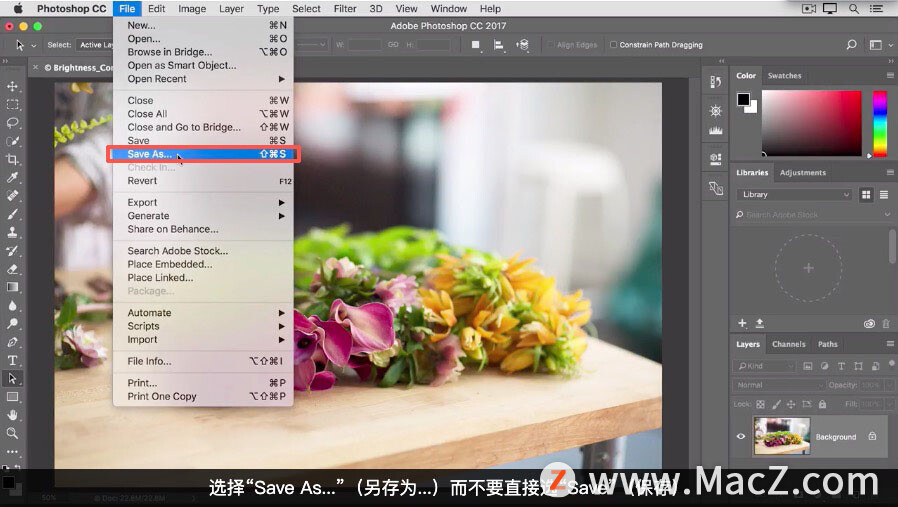Select the Horizontal Type tool
The image size is (898, 507).
(12, 360)
